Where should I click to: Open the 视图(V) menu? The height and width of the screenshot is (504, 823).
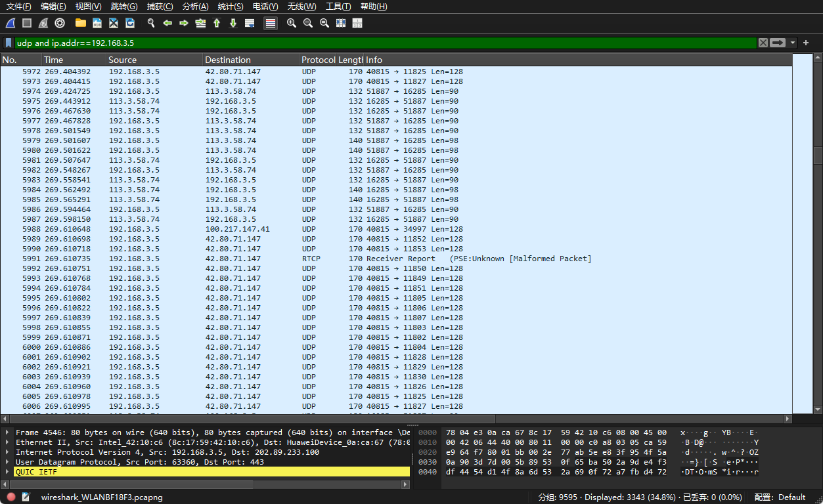(x=88, y=7)
